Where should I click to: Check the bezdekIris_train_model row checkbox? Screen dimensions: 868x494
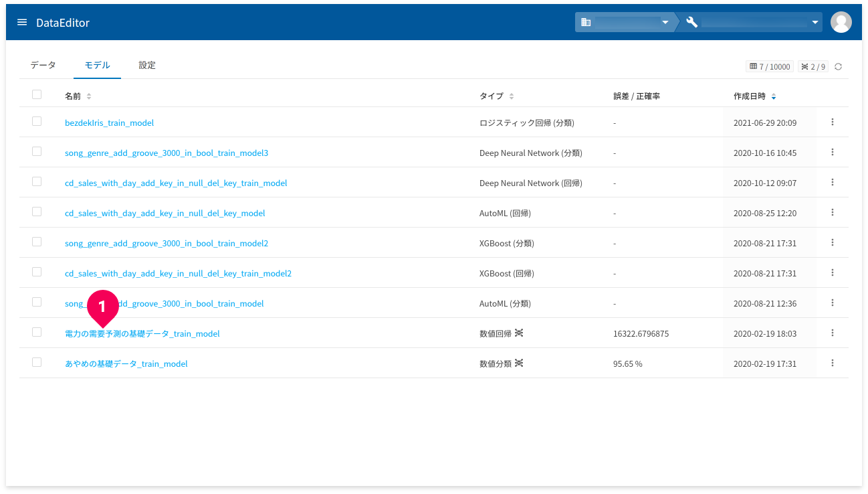[37, 121]
